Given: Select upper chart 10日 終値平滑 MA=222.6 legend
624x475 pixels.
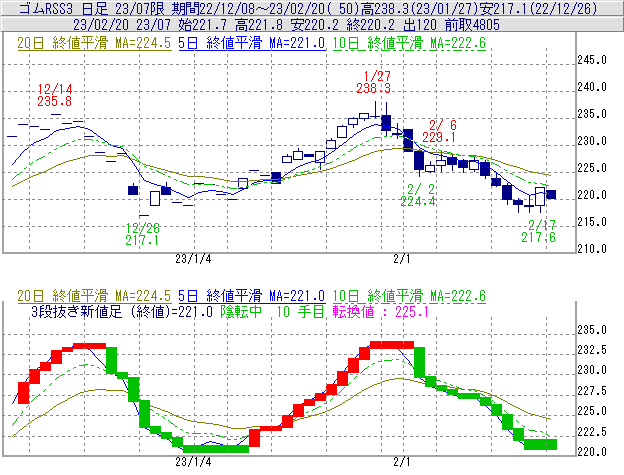Looking at the screenshot, I should tap(409, 43).
